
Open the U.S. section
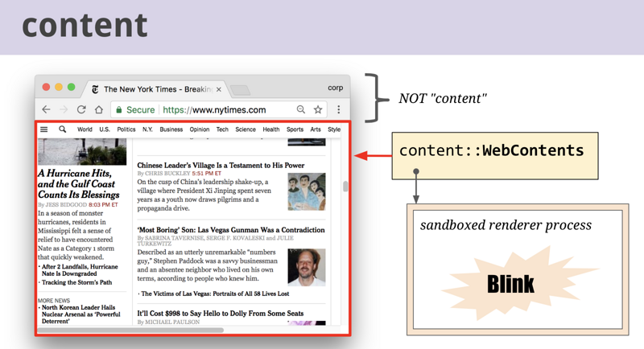pyautogui.click(x=105, y=129)
